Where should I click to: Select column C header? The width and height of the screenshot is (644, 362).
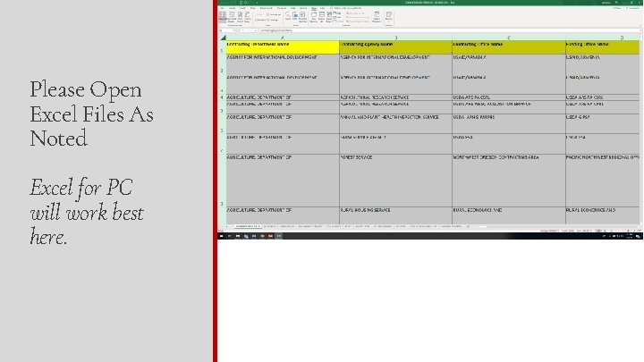[508, 38]
